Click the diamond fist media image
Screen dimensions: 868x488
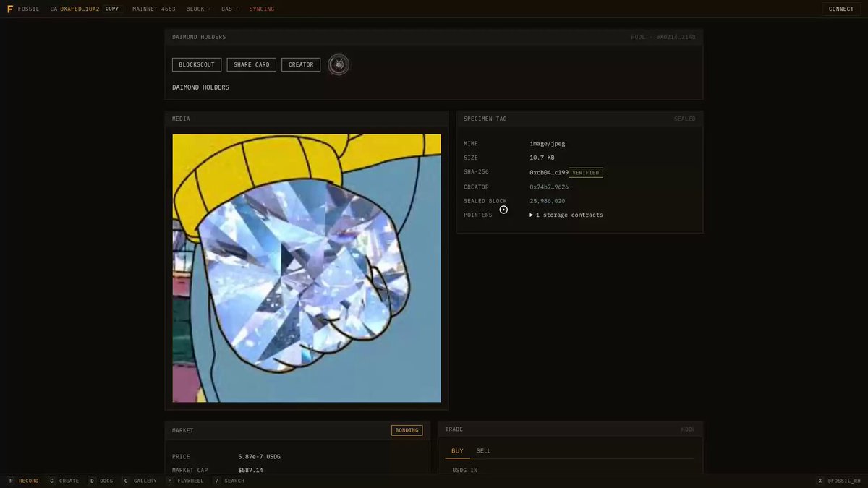click(x=307, y=268)
